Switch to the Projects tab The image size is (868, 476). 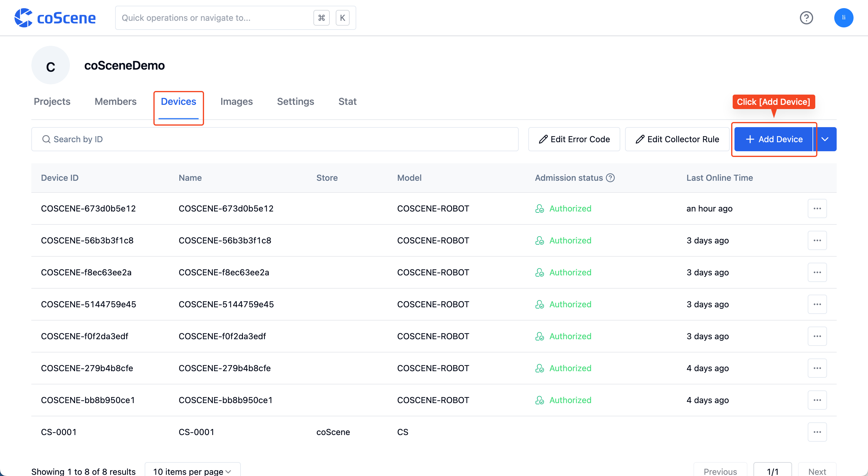point(52,102)
